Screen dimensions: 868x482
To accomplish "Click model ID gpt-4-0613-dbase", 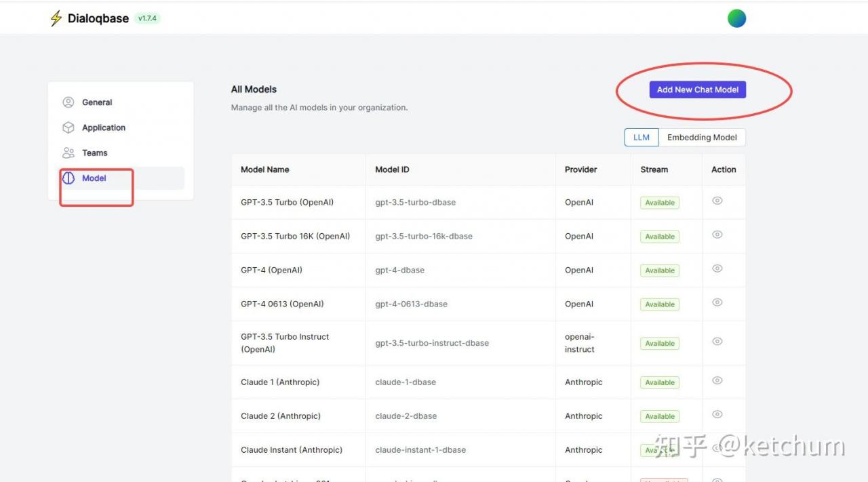I will (x=412, y=304).
